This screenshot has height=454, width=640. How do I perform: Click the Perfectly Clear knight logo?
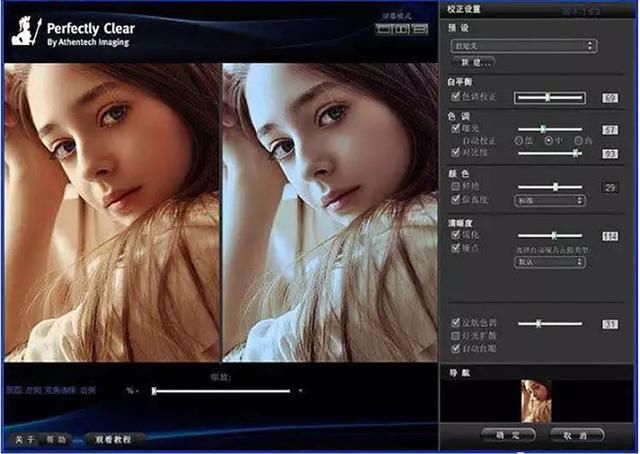pos(26,31)
